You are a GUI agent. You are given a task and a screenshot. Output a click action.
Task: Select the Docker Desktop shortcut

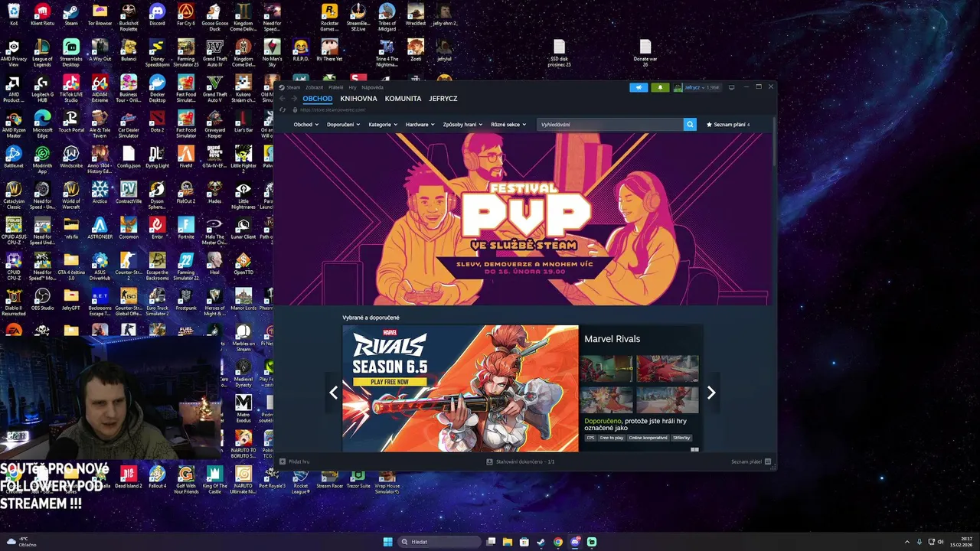(157, 86)
